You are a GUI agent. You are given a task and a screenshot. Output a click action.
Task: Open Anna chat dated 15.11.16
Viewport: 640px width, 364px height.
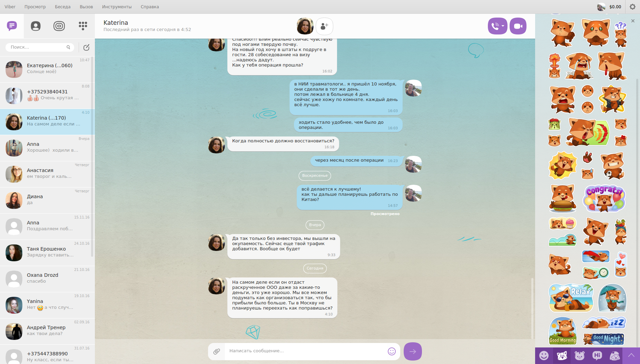[x=47, y=226]
